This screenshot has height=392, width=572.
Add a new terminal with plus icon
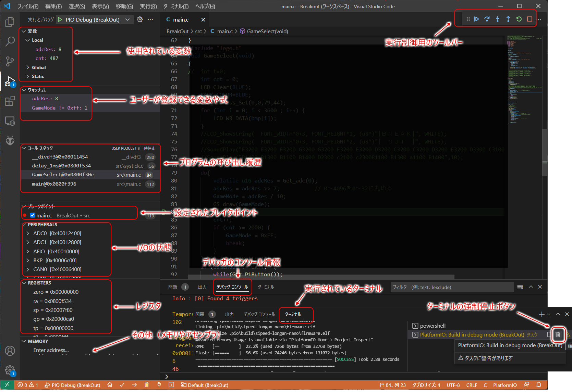pos(541,314)
